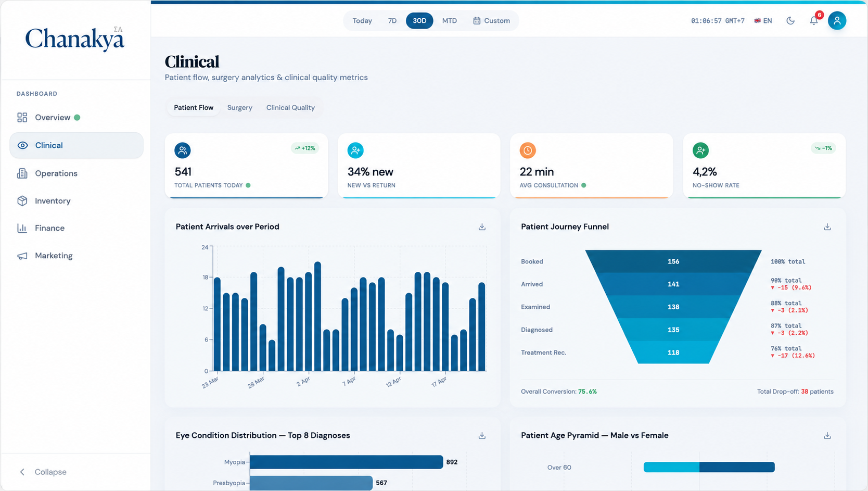Click the No-Show Rate card icon
The width and height of the screenshot is (868, 491).
pyautogui.click(x=700, y=150)
